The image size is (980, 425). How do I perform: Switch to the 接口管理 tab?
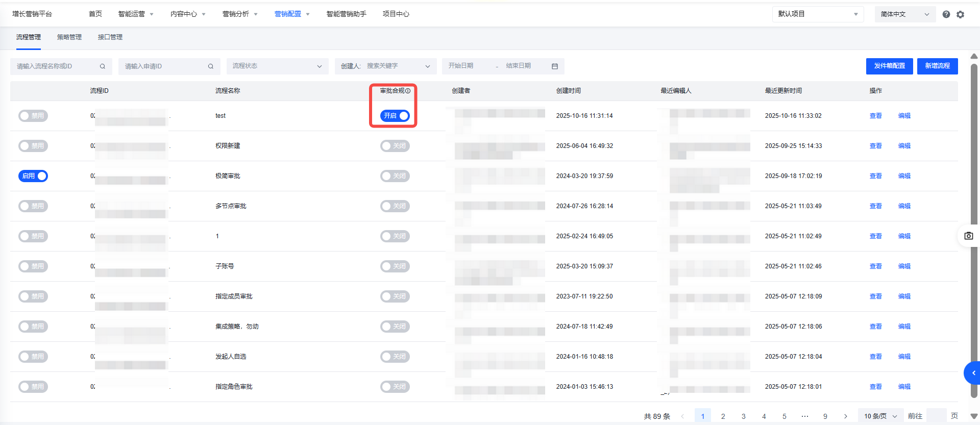pyautogui.click(x=110, y=37)
